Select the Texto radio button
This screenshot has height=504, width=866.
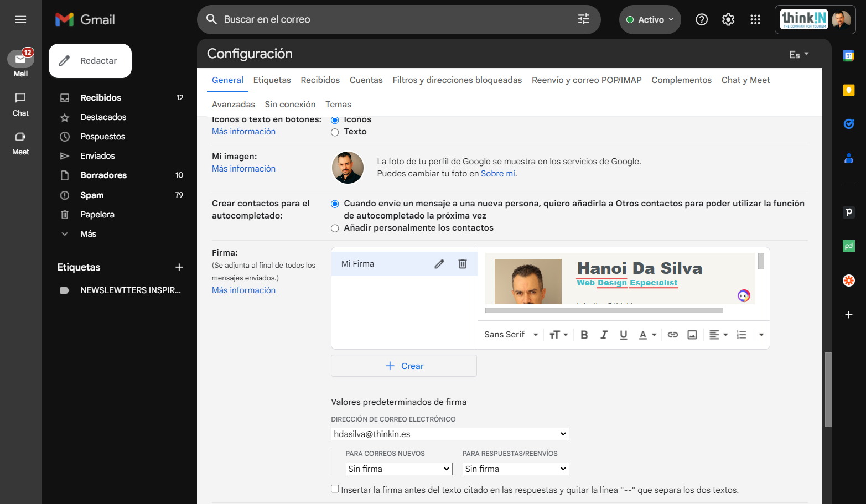tap(335, 132)
